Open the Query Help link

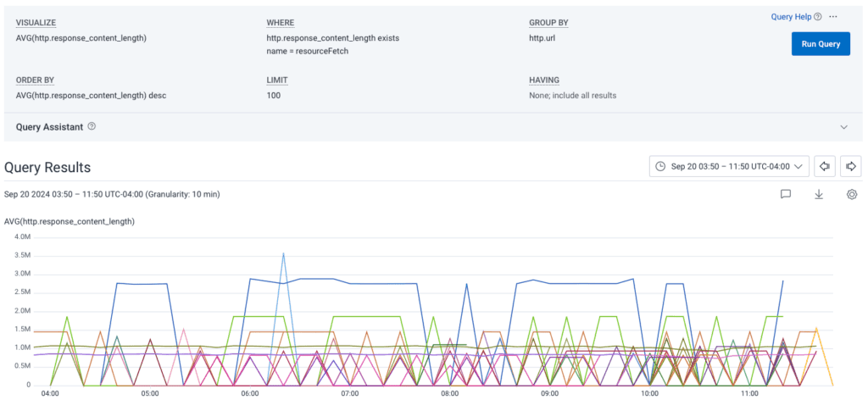(796, 16)
